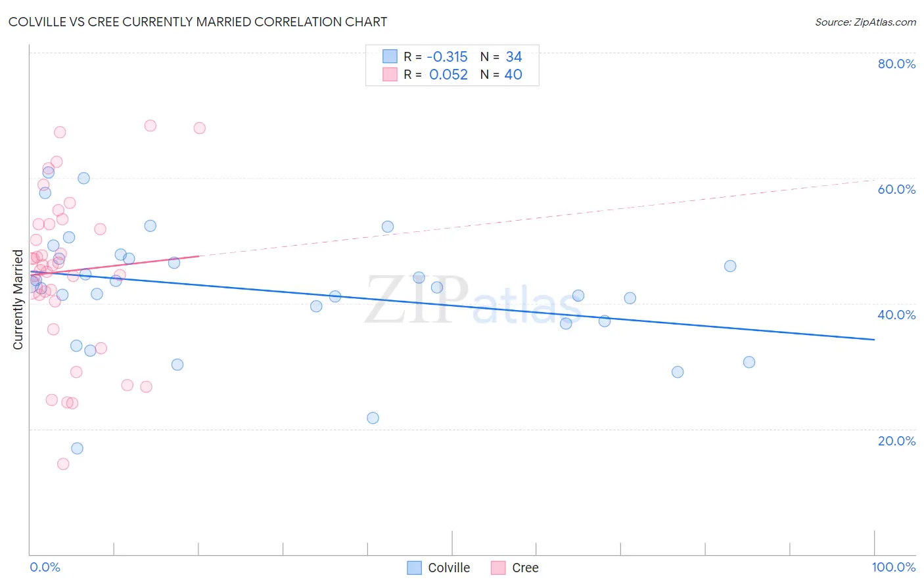The height and width of the screenshot is (586, 924).
Task: Click the 40.0% y-axis label
Action: click(896, 315)
